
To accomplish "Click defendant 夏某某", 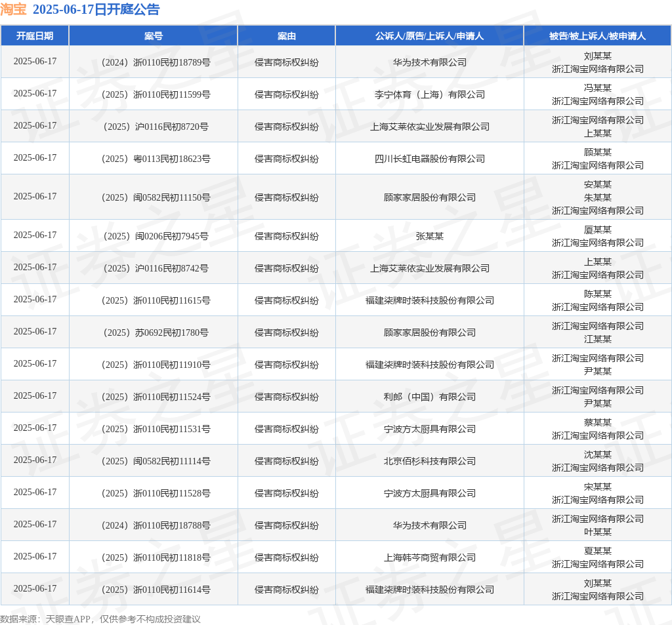I will pyautogui.click(x=597, y=551).
